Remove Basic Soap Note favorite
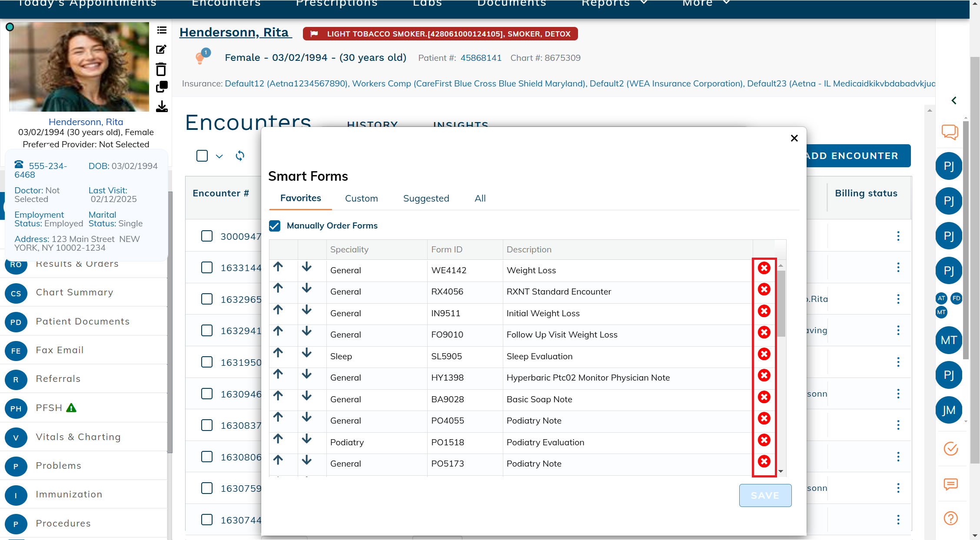980x540 pixels. click(764, 397)
